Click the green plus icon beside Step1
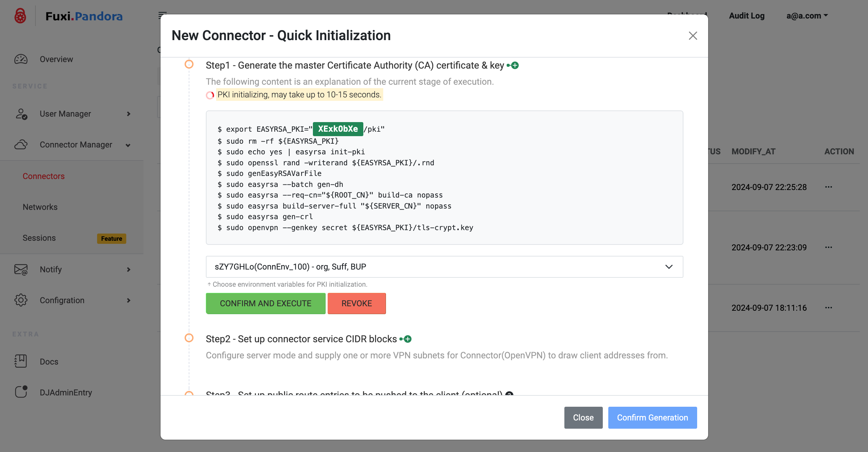The height and width of the screenshot is (452, 868). (513, 65)
